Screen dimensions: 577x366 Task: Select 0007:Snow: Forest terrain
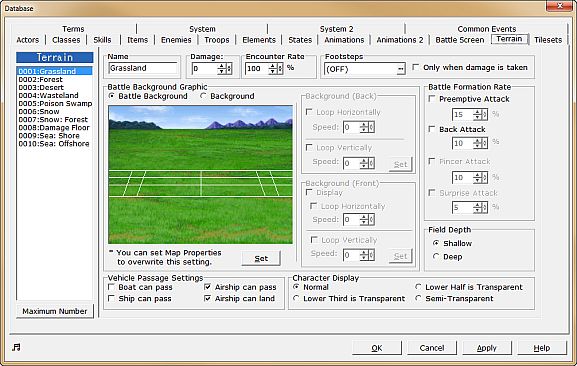click(x=54, y=120)
